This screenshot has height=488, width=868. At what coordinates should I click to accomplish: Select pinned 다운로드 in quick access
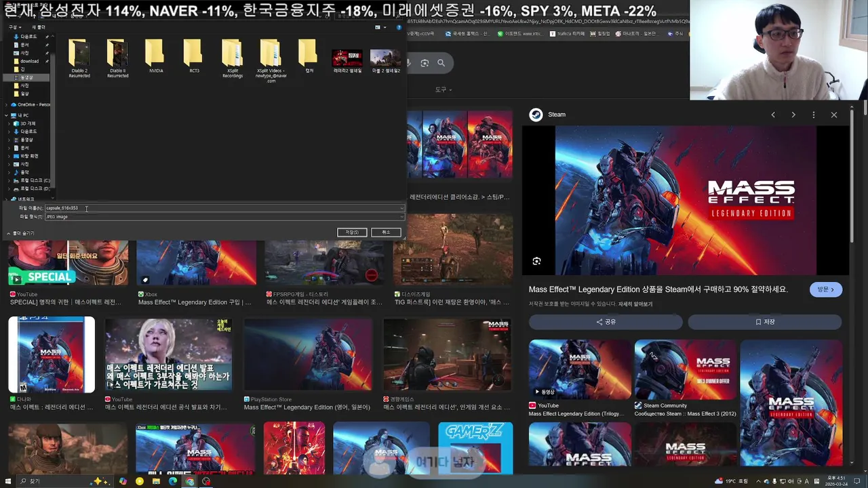click(27, 37)
